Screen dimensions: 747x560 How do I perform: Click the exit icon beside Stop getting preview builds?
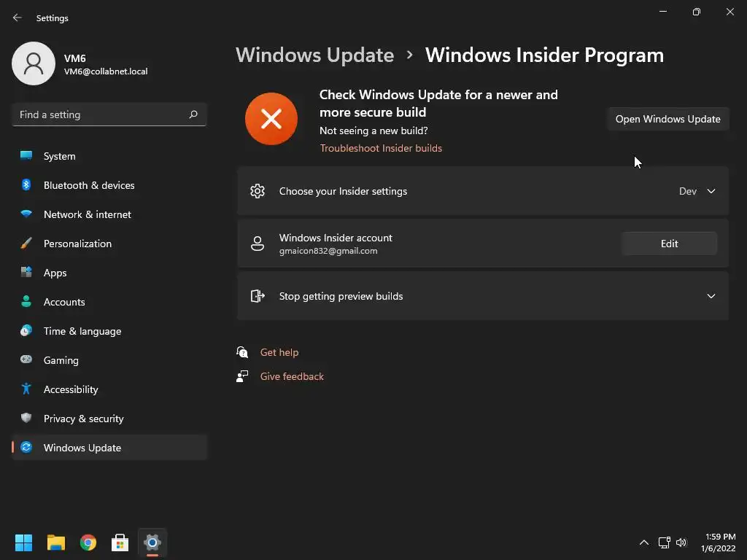[x=258, y=296]
